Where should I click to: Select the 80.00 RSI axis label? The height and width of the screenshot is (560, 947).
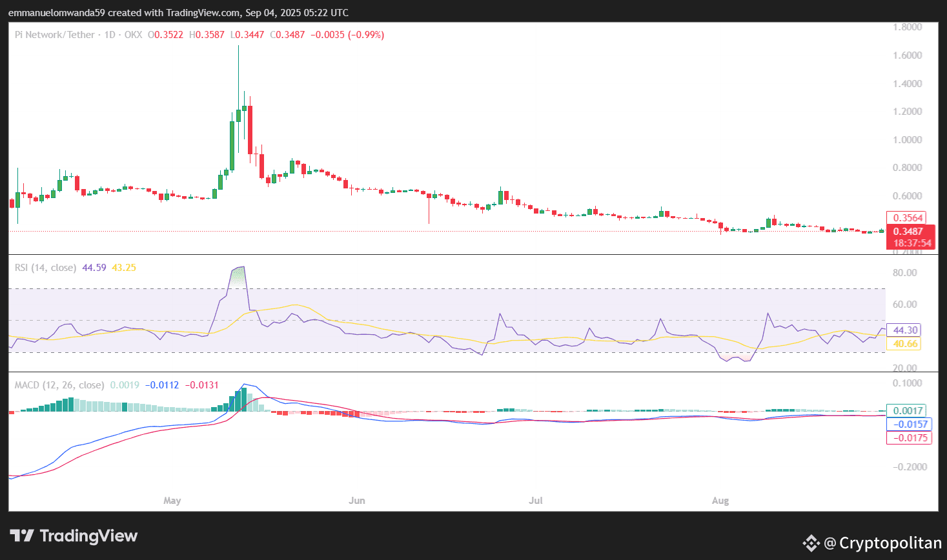[904, 273]
